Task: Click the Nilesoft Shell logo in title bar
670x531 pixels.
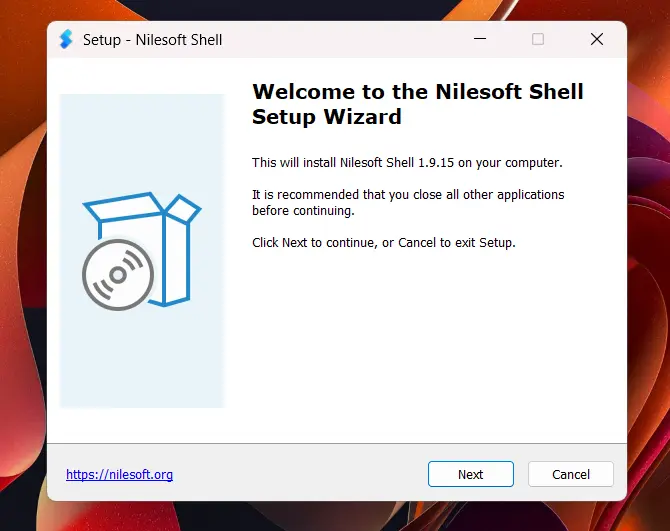Action: tap(66, 39)
